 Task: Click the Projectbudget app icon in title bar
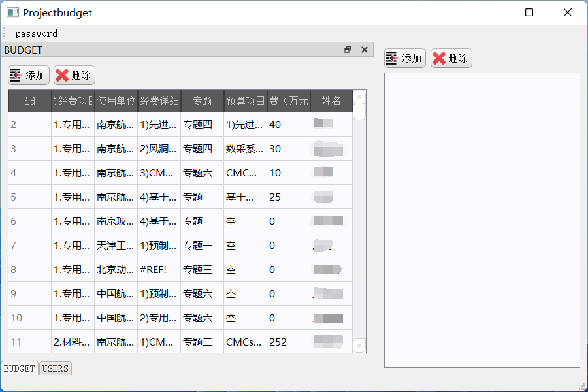12,12
